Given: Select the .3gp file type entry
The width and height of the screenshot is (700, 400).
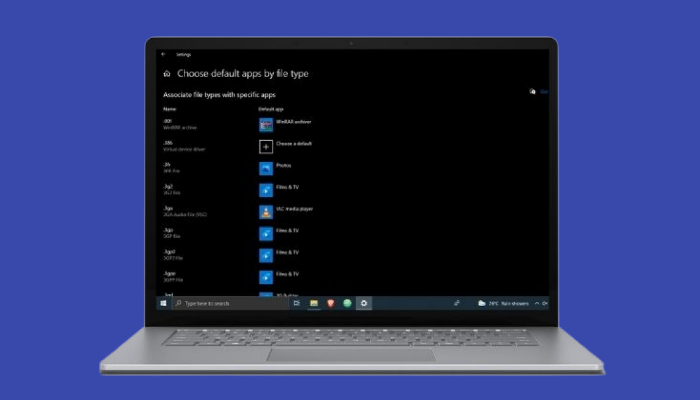Looking at the screenshot, I should 172,233.
